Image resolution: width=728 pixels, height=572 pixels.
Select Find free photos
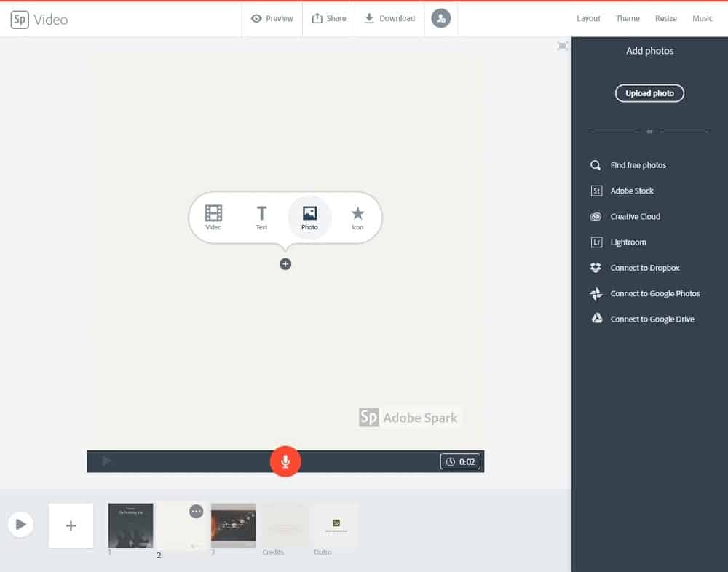tap(628, 165)
